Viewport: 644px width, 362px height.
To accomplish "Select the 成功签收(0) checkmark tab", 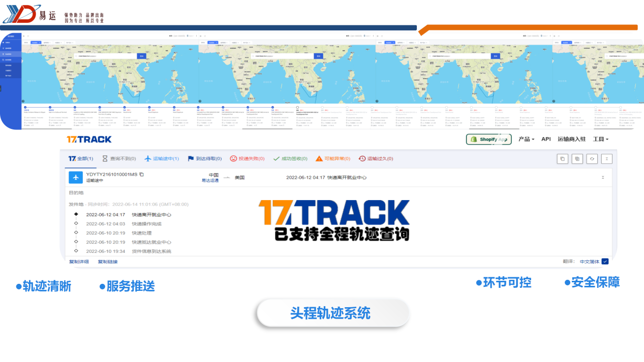I will pos(290,158).
